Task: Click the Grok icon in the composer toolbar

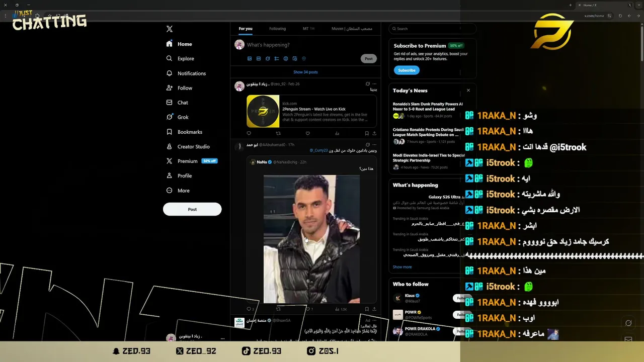Action: click(268, 59)
